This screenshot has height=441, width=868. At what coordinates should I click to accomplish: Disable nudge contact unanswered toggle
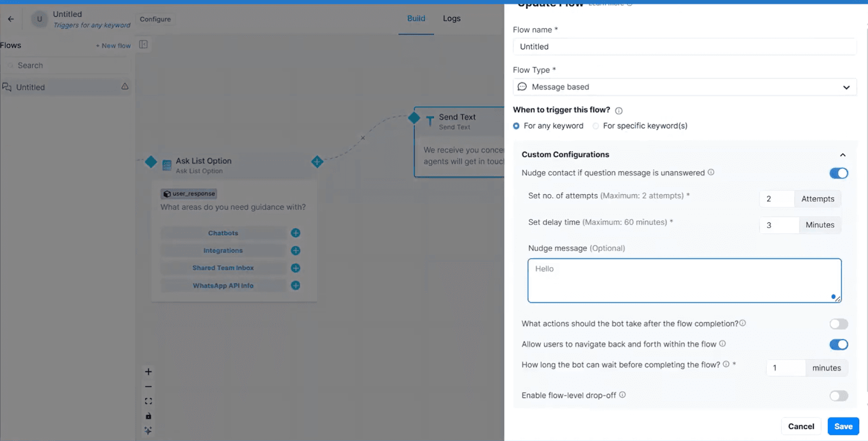(838, 173)
